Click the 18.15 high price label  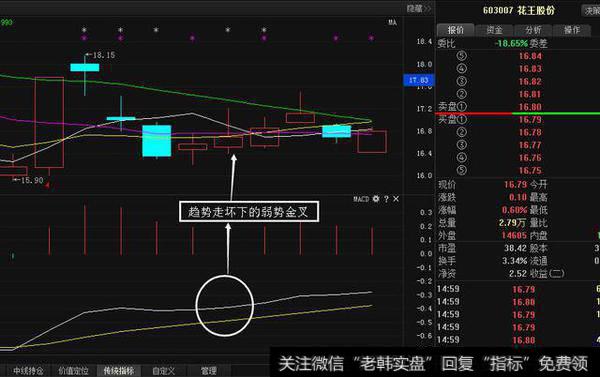pyautogui.click(x=104, y=55)
